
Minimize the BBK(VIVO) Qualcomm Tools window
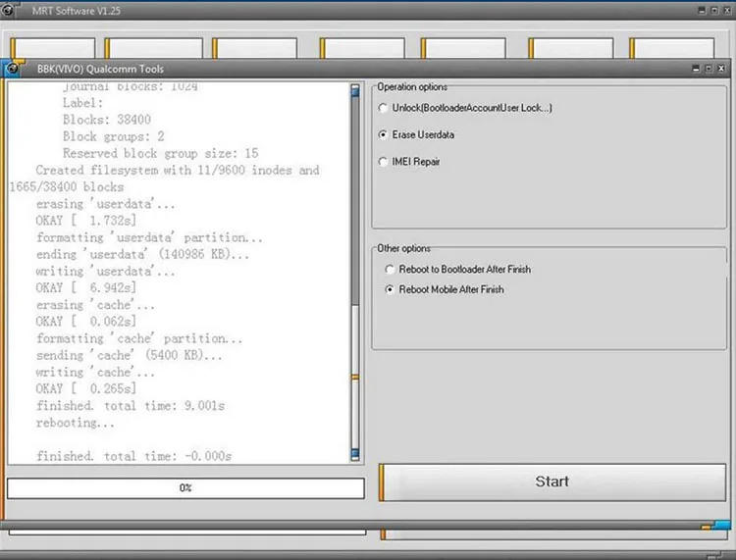[696, 69]
